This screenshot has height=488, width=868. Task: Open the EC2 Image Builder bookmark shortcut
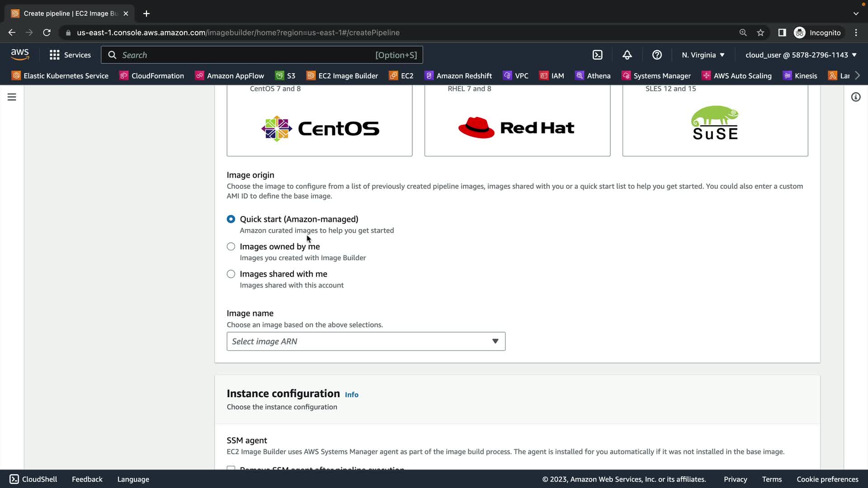coord(342,75)
